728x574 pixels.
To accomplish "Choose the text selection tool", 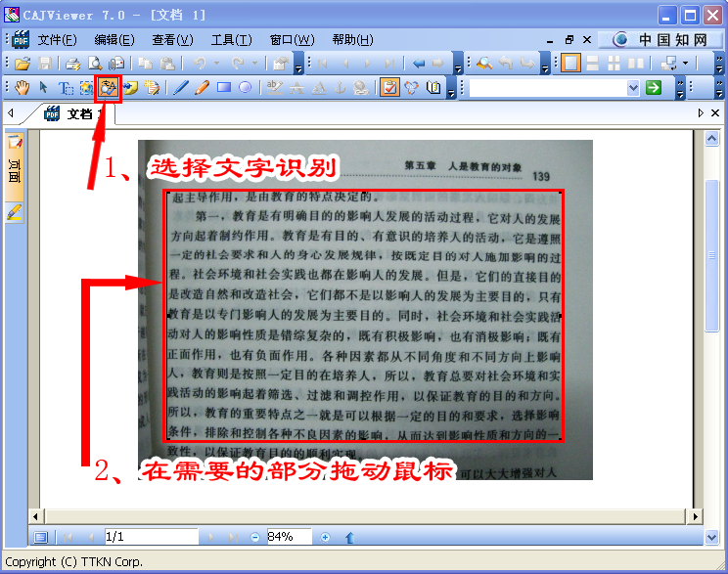I will click(67, 88).
